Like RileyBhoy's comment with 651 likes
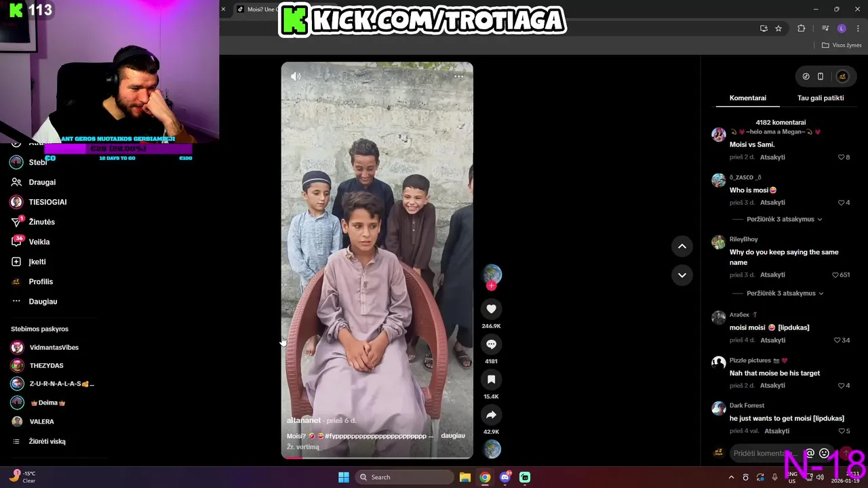Viewport: 868px width, 488px height. (836, 275)
